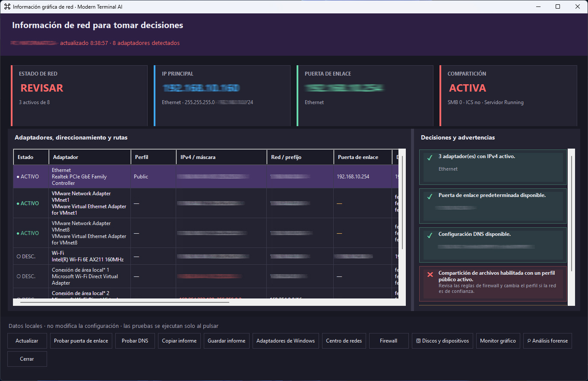Click the Red / prefijo column header

pyautogui.click(x=300, y=157)
